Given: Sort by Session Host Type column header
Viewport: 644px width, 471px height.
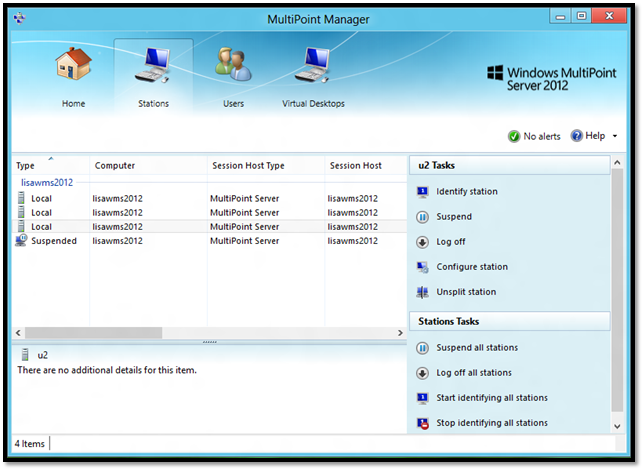Looking at the screenshot, I should point(266,165).
